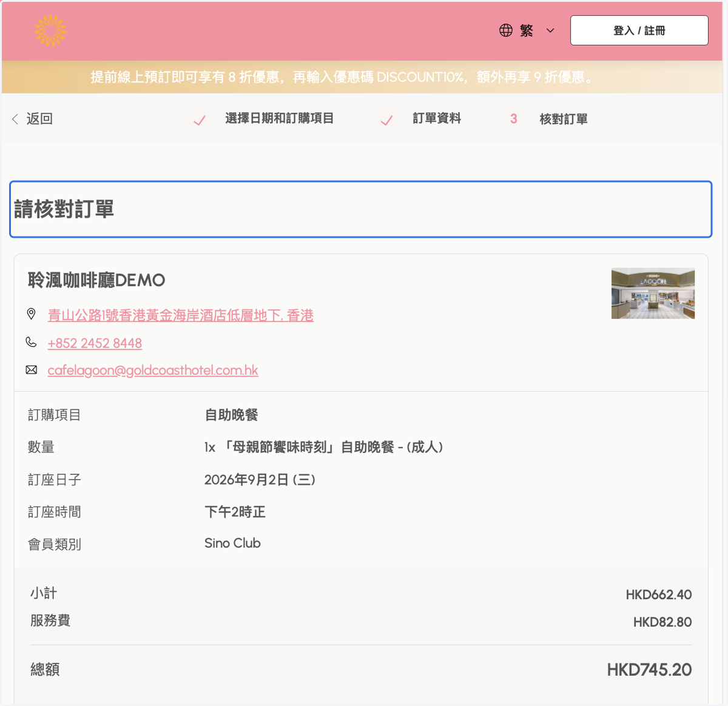Click the back arrow chevron icon
Viewport: 728px width, 706px height.
pyautogui.click(x=15, y=119)
